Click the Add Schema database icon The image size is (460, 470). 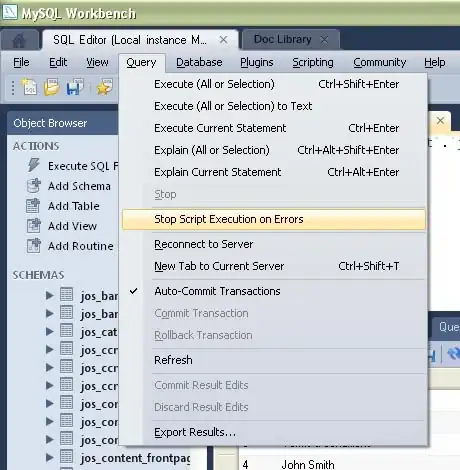[x=34, y=186]
